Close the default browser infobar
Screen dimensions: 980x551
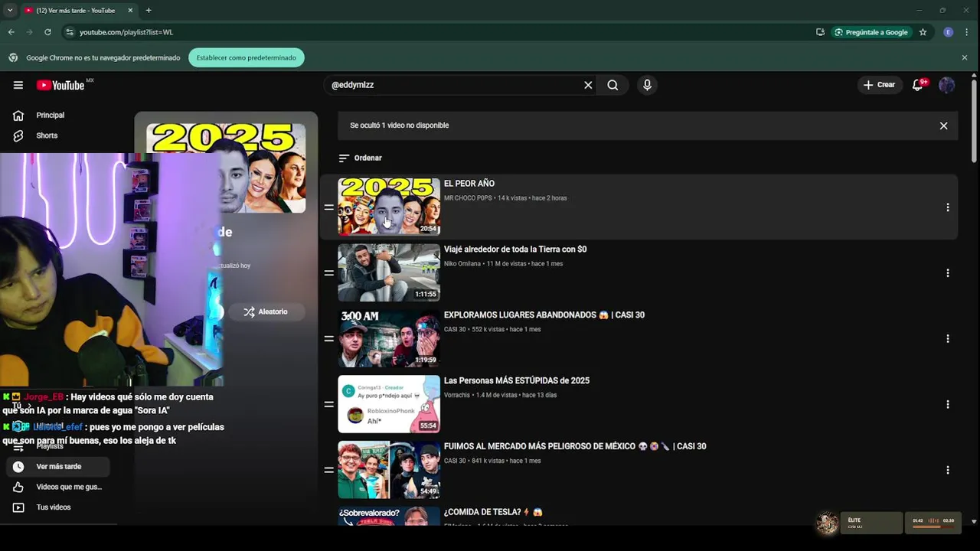point(965,57)
